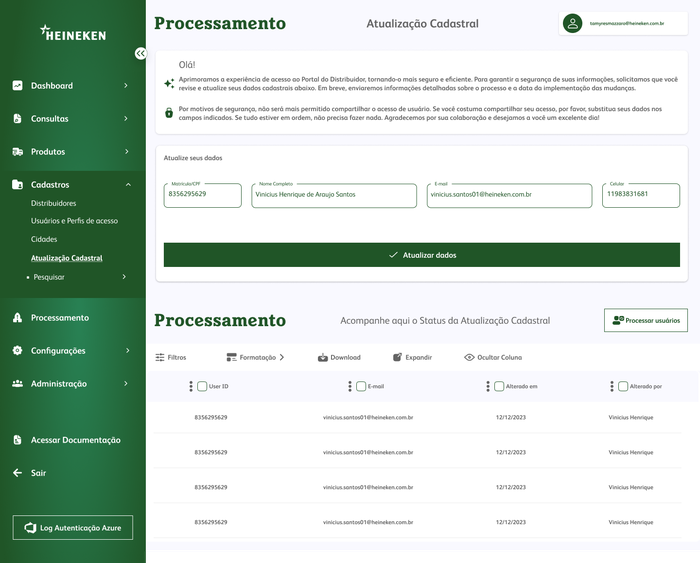
Task: Click the user email text at top right
Action: (627, 23)
